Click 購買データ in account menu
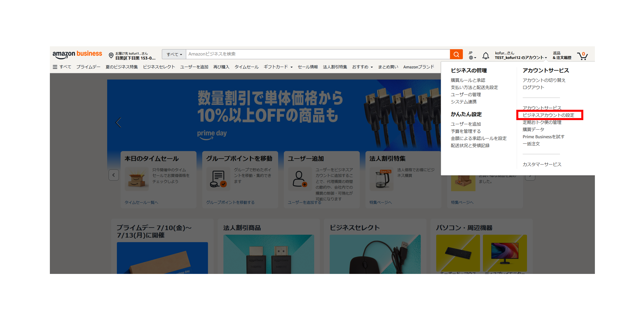This screenshot has height=322, width=644. (x=533, y=129)
